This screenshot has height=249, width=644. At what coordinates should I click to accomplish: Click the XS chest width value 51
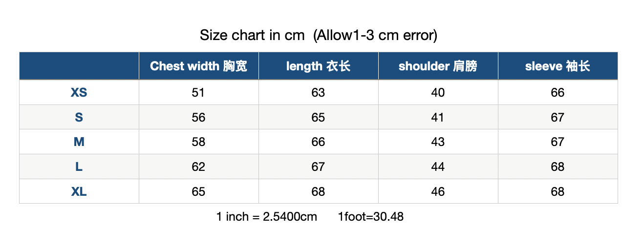point(198,92)
